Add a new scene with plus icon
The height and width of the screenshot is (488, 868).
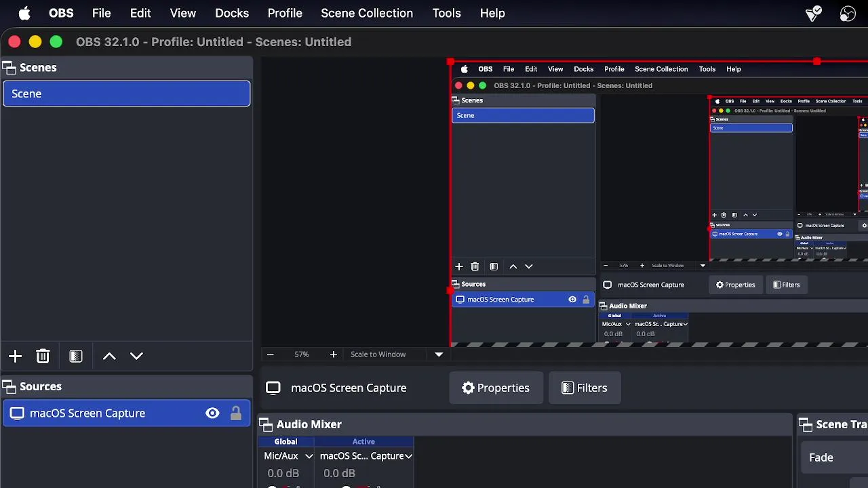pyautogui.click(x=15, y=356)
